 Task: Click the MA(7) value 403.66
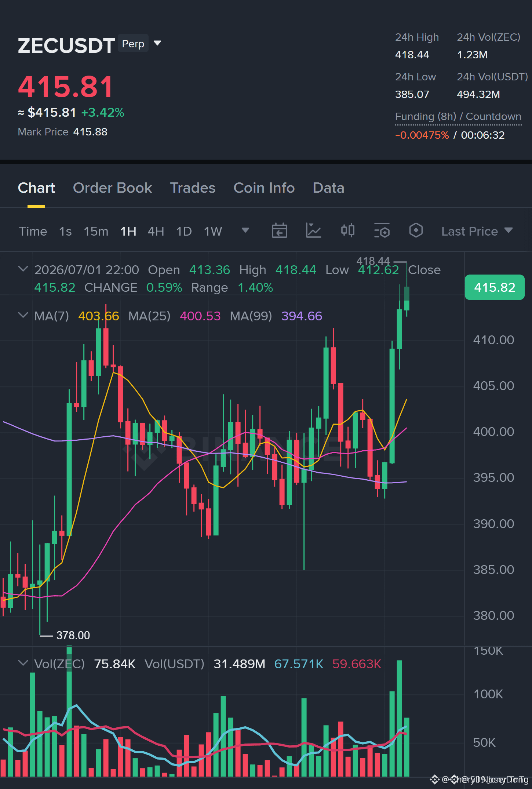(99, 316)
